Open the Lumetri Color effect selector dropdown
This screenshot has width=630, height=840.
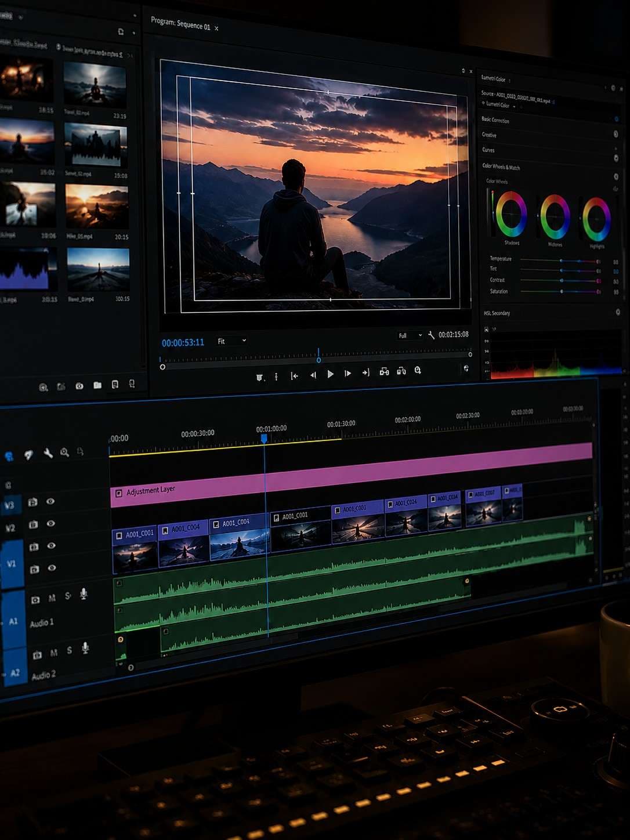(x=499, y=105)
